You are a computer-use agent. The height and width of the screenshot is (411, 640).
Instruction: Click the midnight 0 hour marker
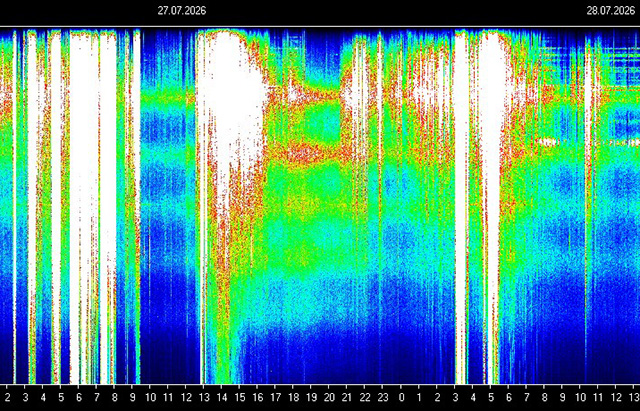pos(402,398)
